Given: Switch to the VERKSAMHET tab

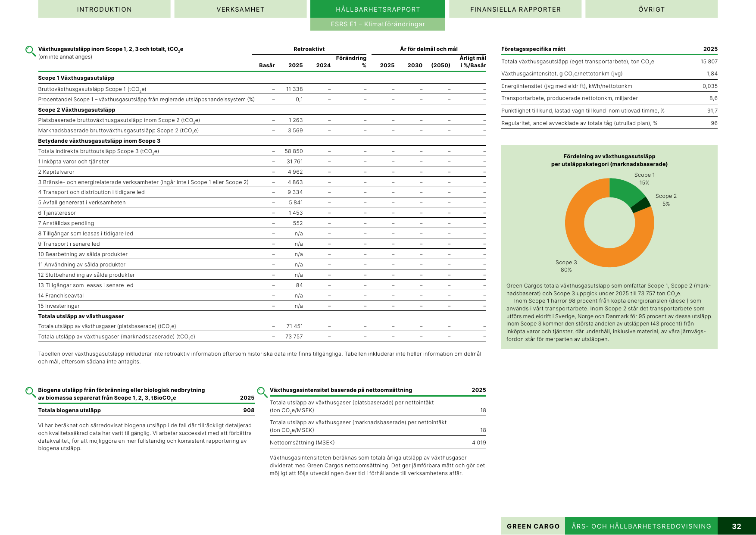Looking at the screenshot, I should (241, 9).
